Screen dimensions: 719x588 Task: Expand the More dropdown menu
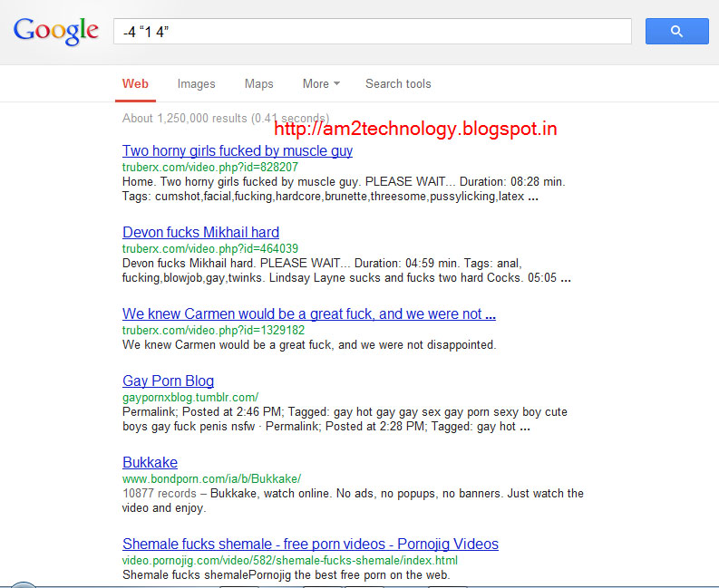click(321, 84)
